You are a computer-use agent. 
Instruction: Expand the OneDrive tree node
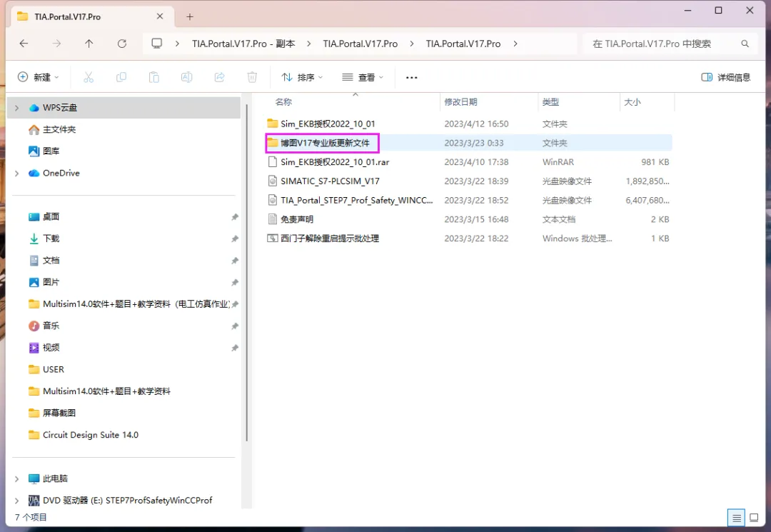[16, 173]
